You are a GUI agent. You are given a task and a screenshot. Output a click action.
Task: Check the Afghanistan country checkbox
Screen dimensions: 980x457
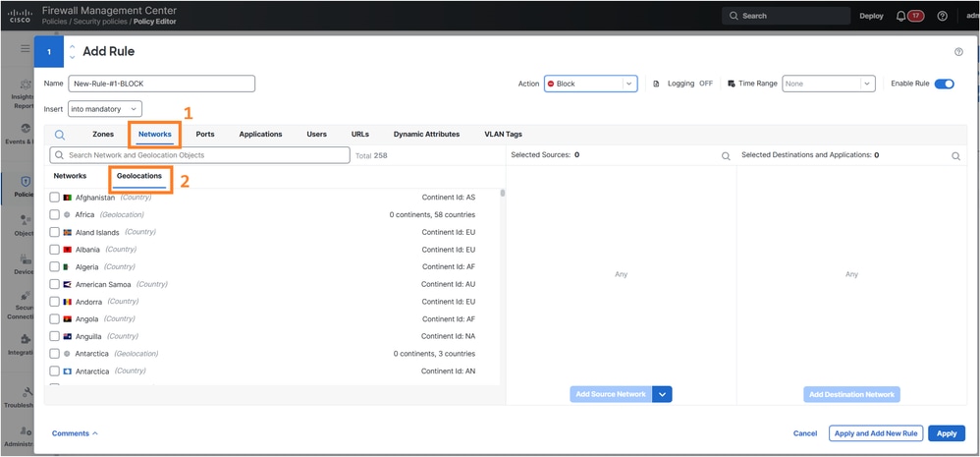click(x=54, y=198)
